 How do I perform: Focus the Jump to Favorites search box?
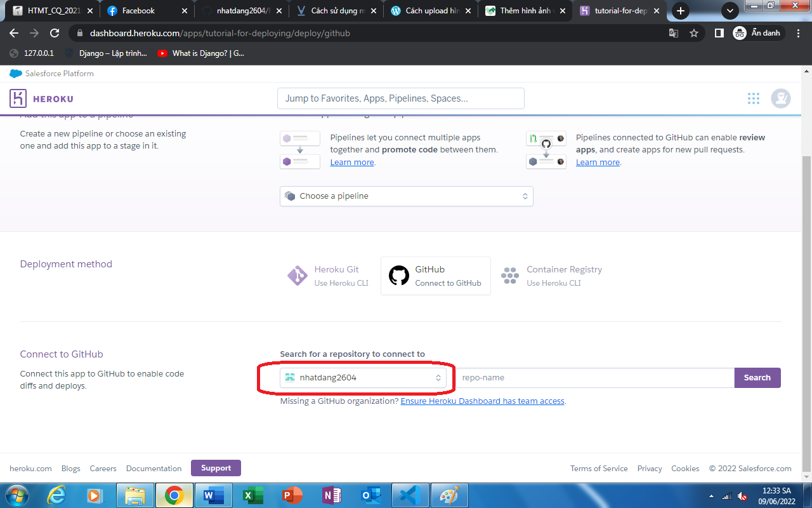(401, 98)
